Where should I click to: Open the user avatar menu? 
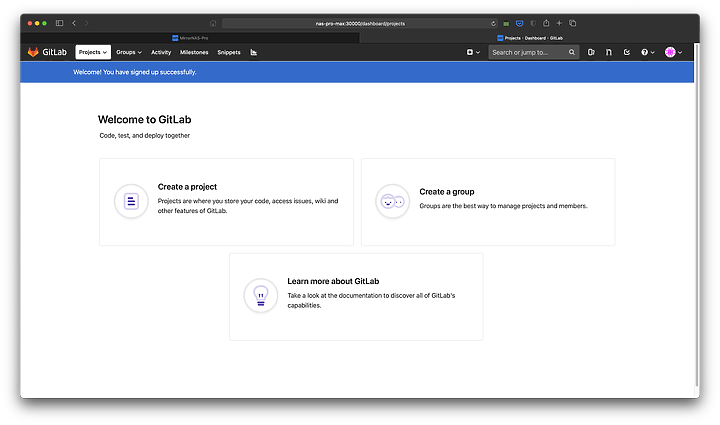(673, 52)
